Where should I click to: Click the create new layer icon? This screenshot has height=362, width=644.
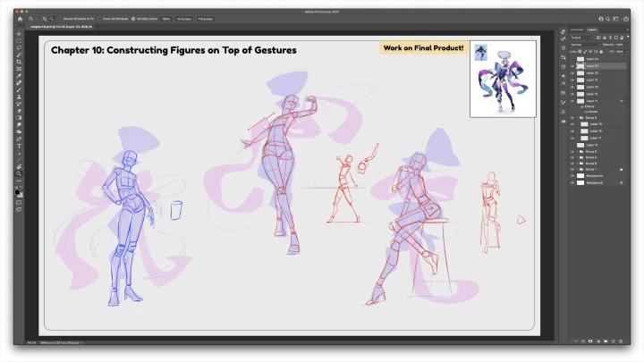(x=614, y=341)
